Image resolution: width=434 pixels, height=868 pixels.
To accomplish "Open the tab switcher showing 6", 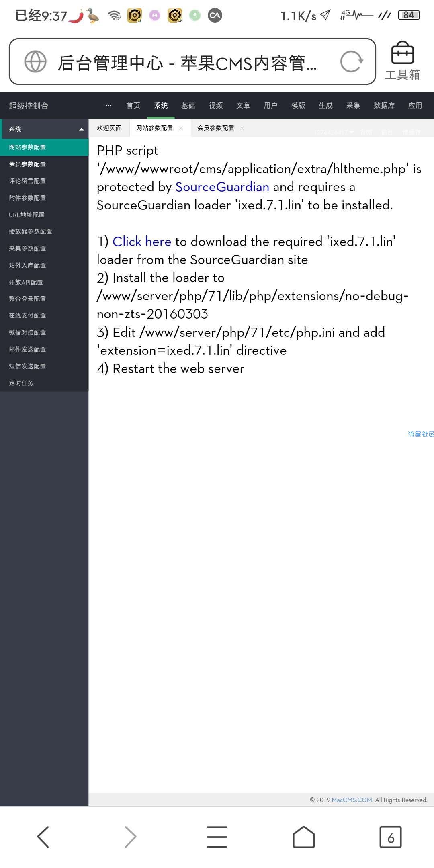I will point(391,837).
